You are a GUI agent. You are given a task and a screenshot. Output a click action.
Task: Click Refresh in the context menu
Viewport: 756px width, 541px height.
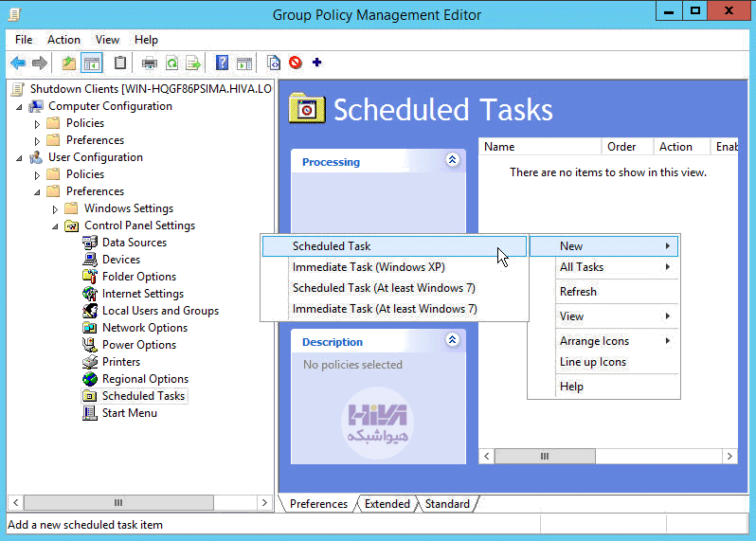[x=603, y=291]
